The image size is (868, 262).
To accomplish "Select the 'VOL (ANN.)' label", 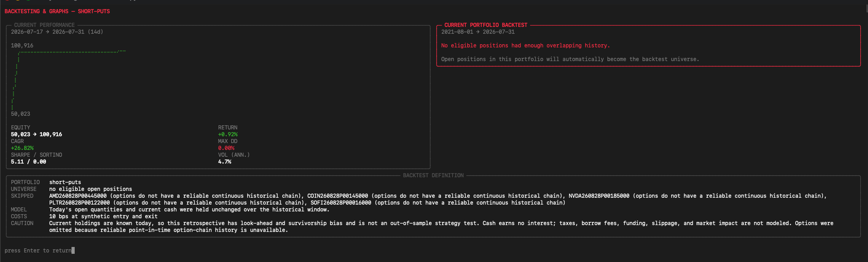I will (x=234, y=155).
